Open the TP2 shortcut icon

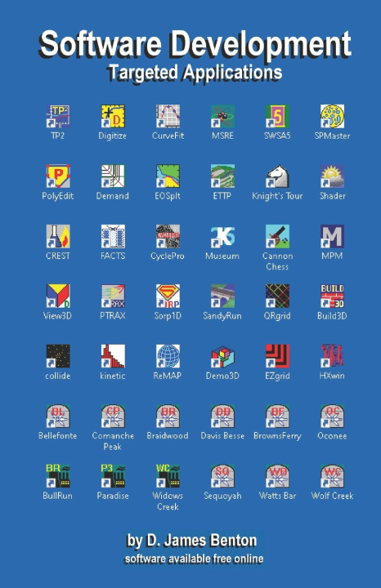58,116
